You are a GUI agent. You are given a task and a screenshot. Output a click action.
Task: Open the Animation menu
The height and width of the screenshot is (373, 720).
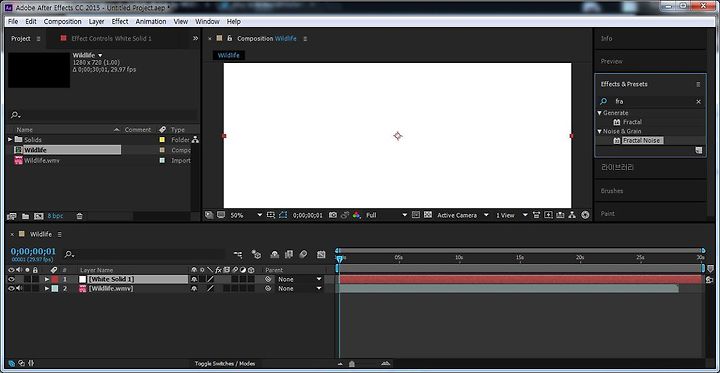(x=151, y=22)
